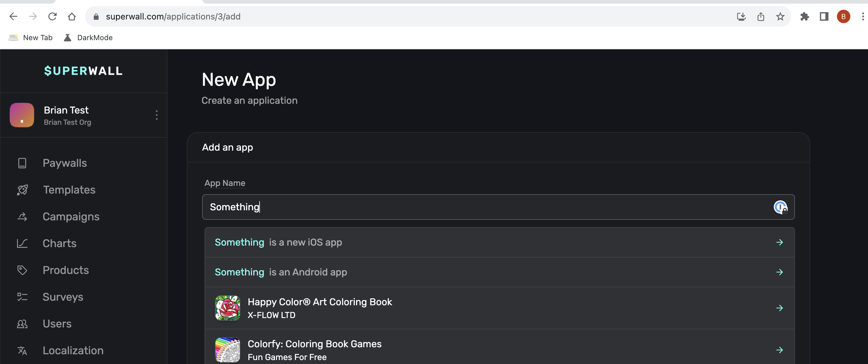The image size is (868, 364).
Task: Click the Superwall logo
Action: pos(83,71)
